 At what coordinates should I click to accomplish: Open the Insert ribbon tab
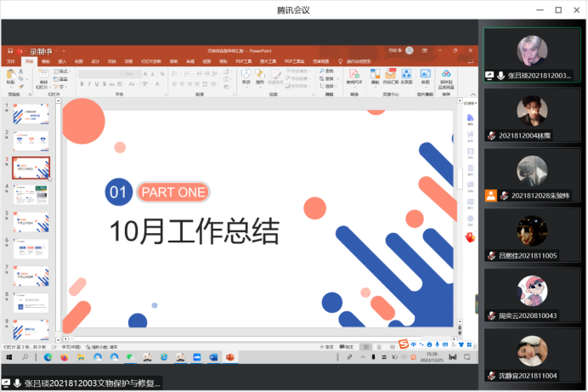click(62, 61)
